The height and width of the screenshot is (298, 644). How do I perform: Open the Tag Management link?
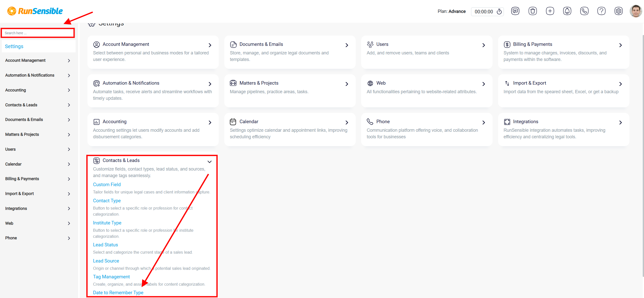coord(111,277)
